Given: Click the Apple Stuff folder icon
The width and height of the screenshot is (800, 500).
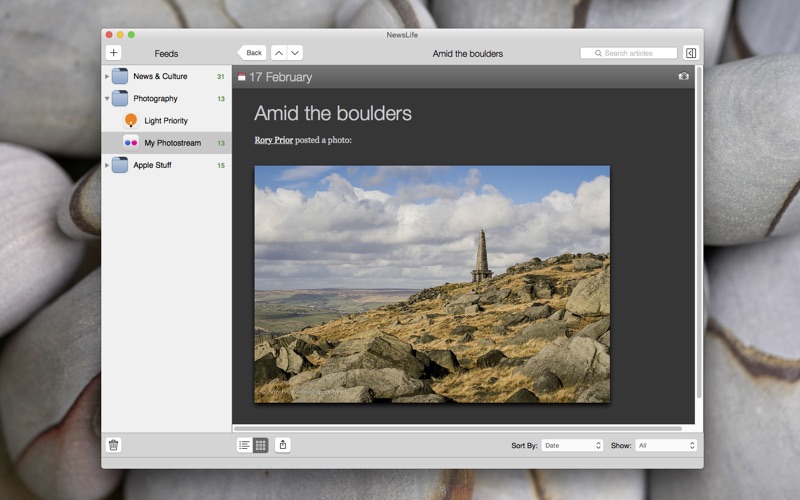Looking at the screenshot, I should pos(120,165).
